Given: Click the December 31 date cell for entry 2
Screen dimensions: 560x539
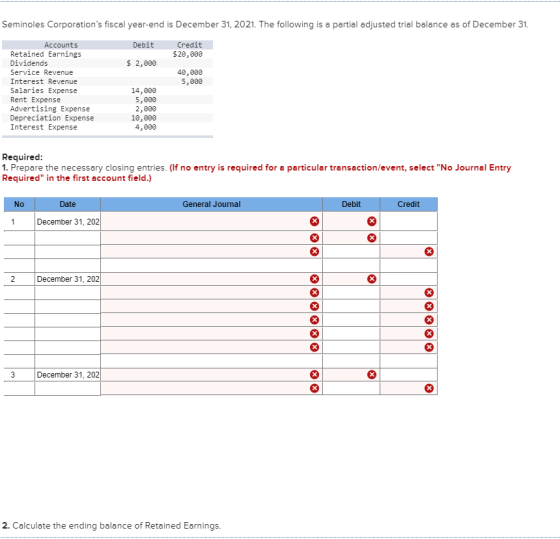Looking at the screenshot, I should tap(68, 279).
